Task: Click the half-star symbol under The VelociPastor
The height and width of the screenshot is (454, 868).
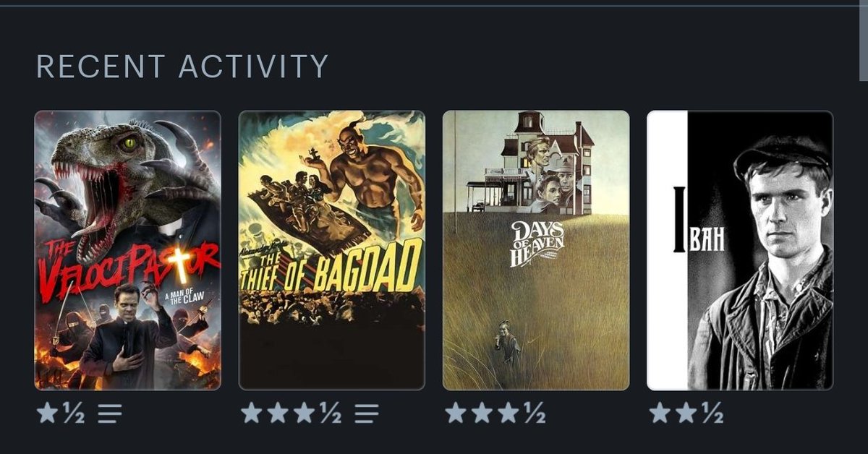Action: coord(73,414)
